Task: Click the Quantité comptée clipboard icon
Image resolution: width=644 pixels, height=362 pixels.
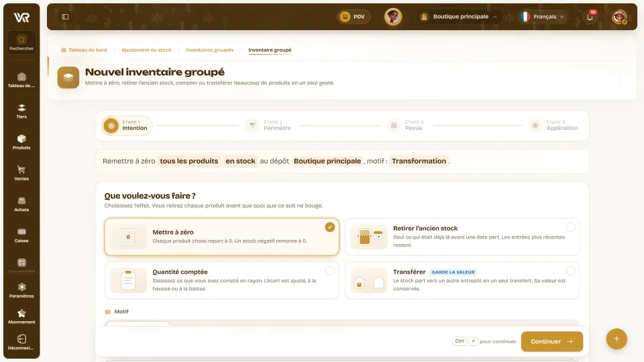Action: coord(128,280)
